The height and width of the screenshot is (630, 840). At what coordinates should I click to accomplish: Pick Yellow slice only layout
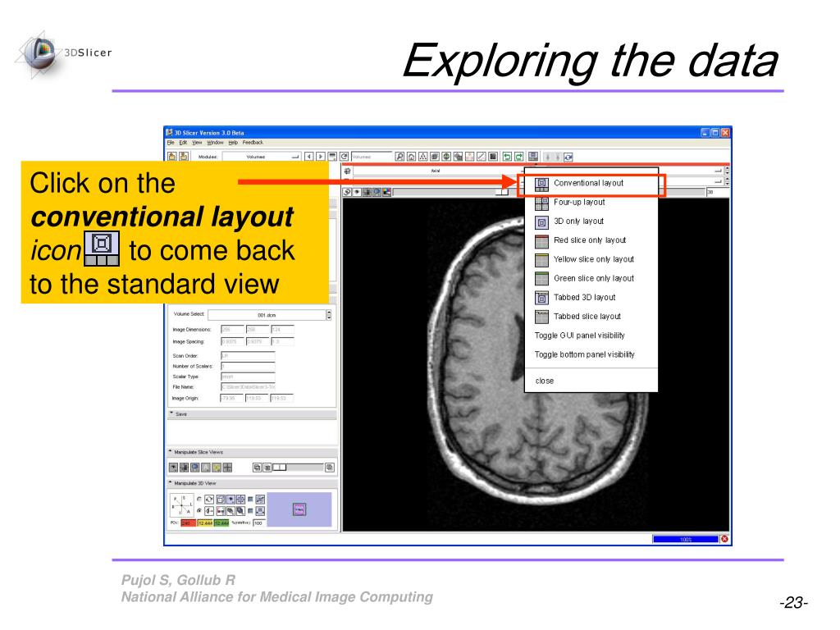591,259
